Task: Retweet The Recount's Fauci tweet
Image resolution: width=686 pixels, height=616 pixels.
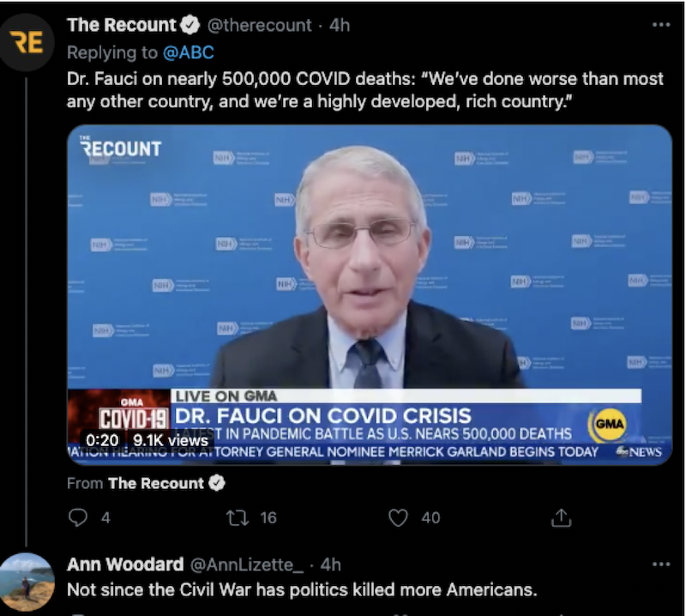Action: tap(238, 518)
